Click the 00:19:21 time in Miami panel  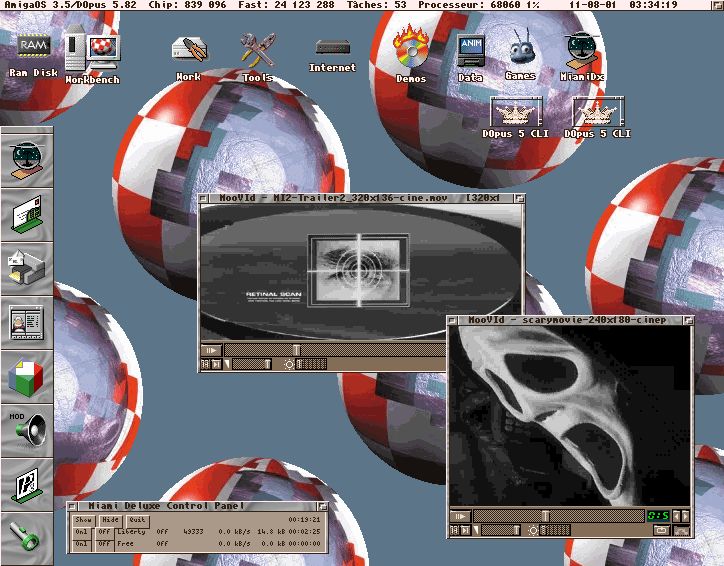304,520
